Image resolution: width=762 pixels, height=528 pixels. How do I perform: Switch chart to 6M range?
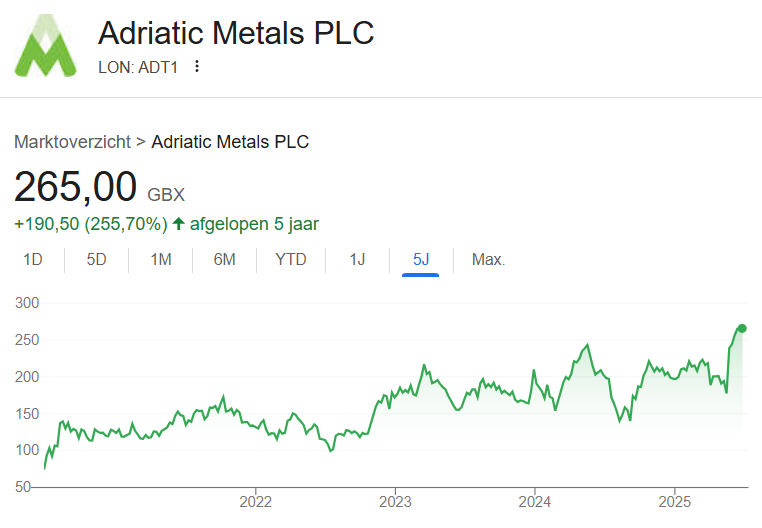225,260
